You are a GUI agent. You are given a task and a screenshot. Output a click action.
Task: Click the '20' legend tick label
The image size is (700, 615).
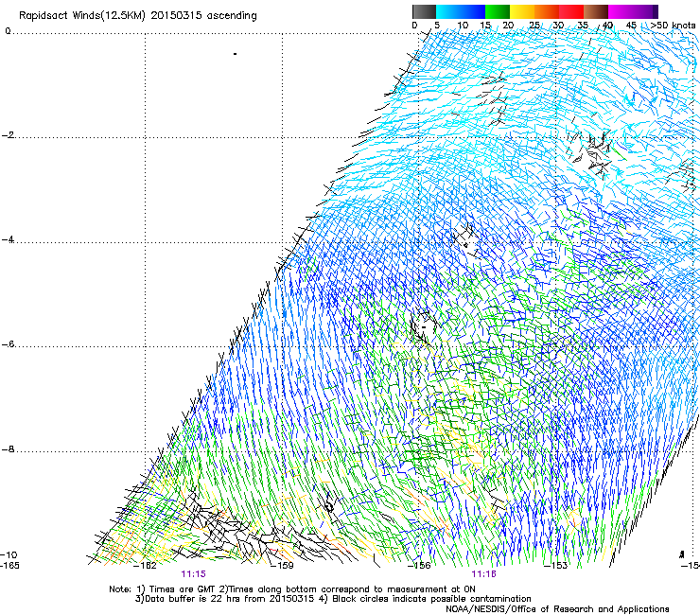(x=508, y=26)
